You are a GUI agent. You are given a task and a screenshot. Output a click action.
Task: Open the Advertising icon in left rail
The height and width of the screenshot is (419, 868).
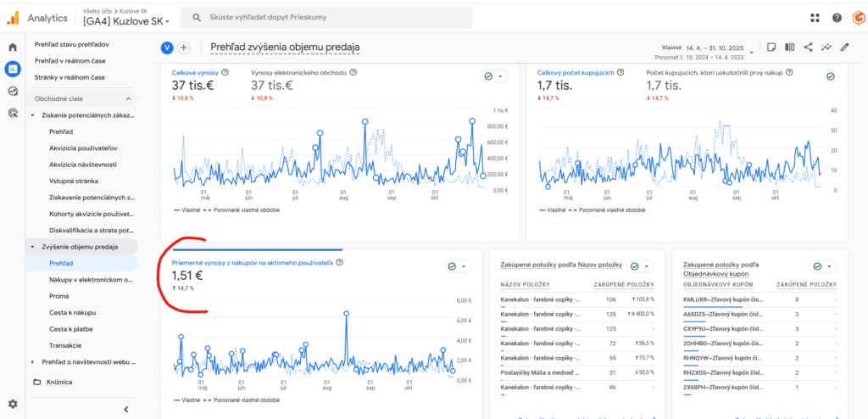[x=12, y=114]
